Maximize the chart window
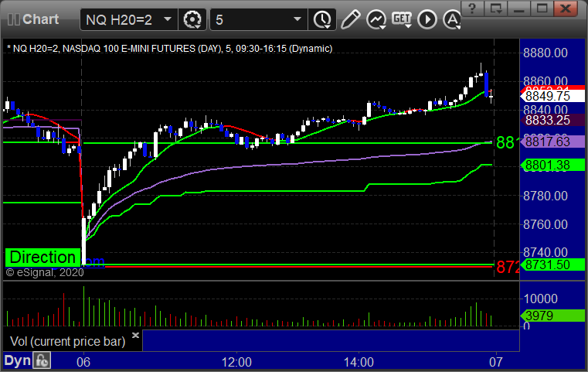588x372 pixels. (542, 9)
